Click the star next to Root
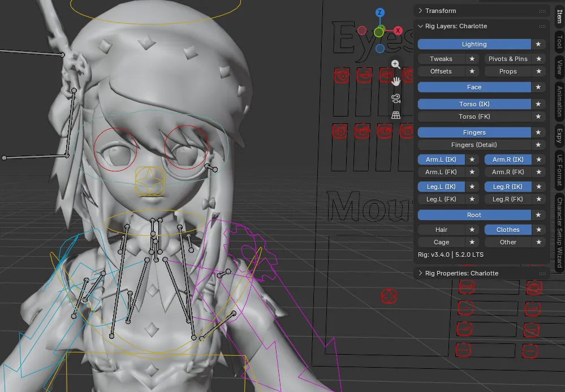This screenshot has width=565, height=392. click(538, 215)
